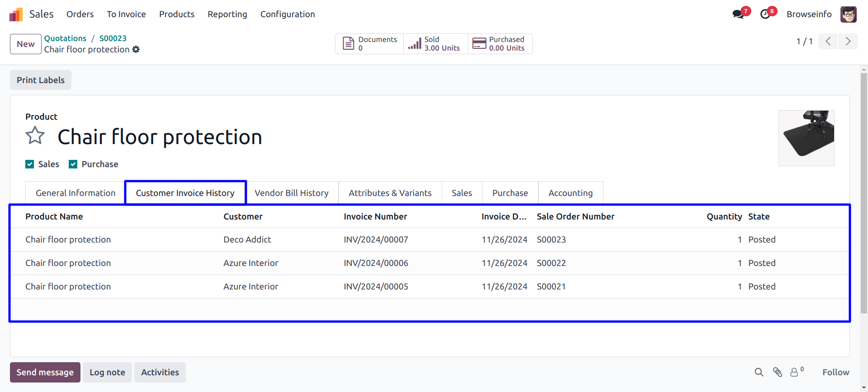Toggle the Purchase checkbox

(73, 164)
